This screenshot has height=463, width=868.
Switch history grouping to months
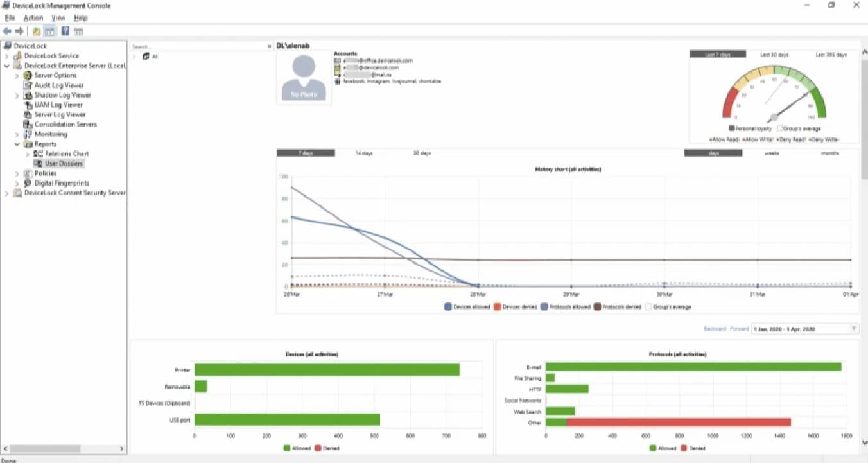[830, 153]
